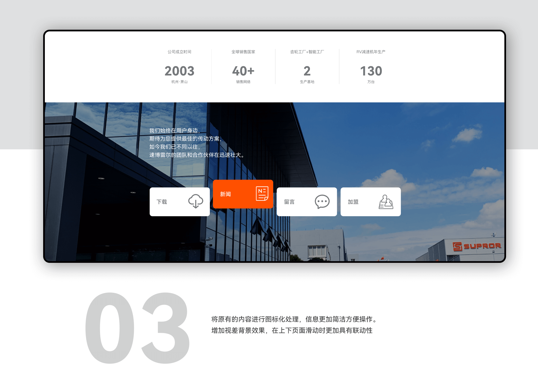Click the cloud download icon
Image resolution: width=538 pixels, height=392 pixels.
coord(196,201)
